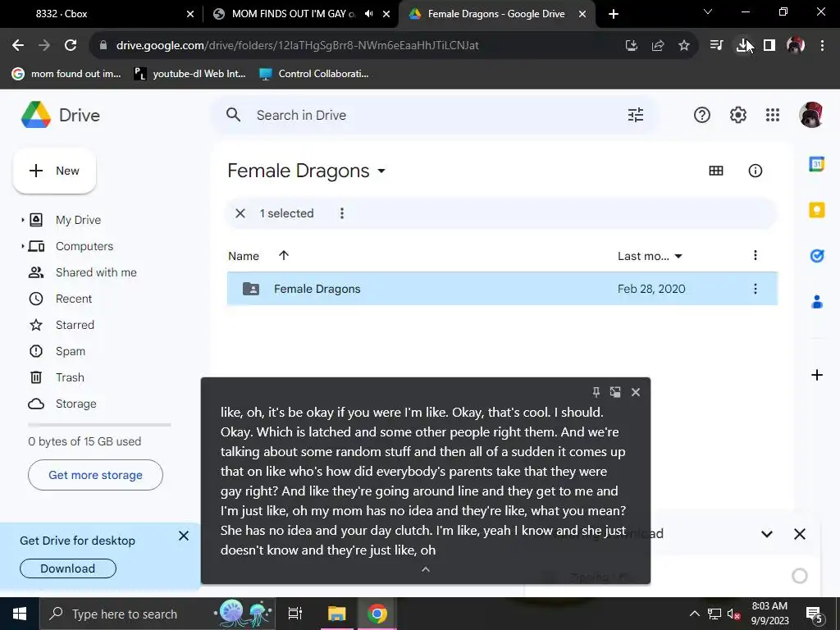The image size is (840, 630).
Task: Open more options for Female Dragons row
Action: 755,289
